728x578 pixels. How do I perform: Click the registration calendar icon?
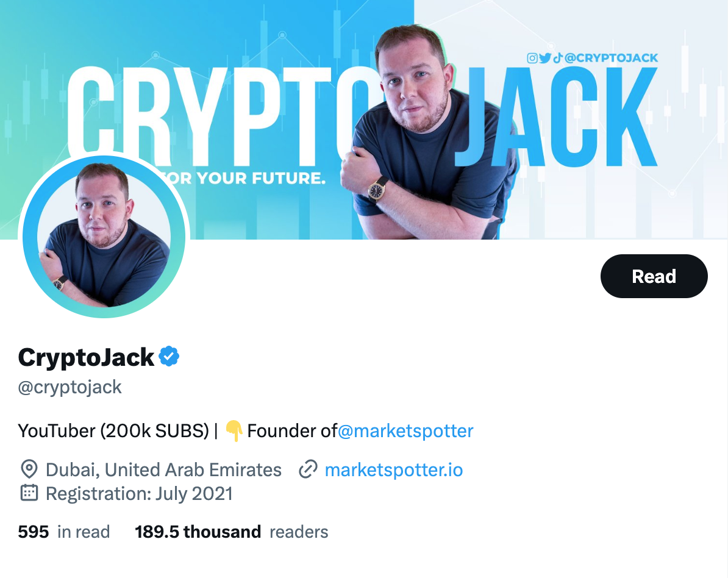(x=29, y=493)
